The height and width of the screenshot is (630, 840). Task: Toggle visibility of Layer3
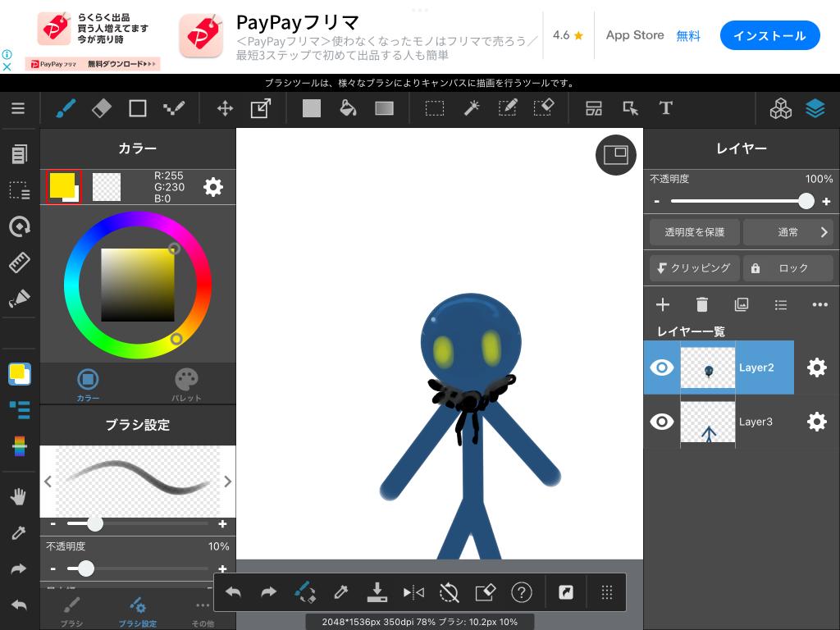[662, 422]
